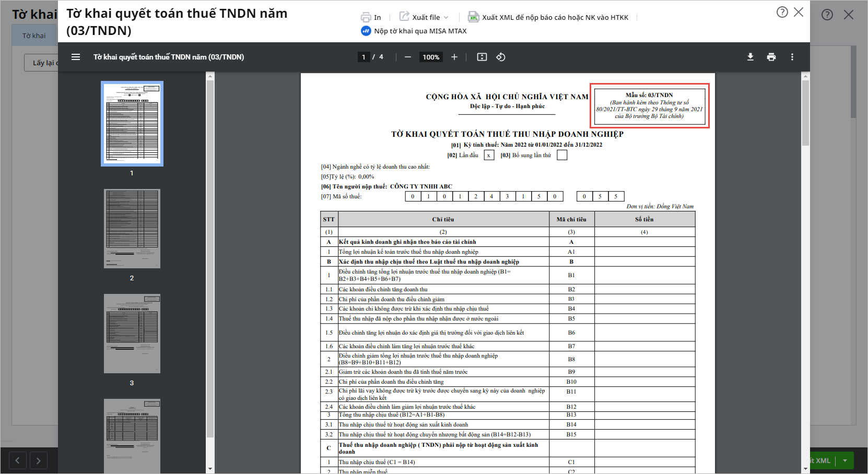The height and width of the screenshot is (474, 868).
Task: Export XML for submission to HTKK
Action: coord(548,17)
